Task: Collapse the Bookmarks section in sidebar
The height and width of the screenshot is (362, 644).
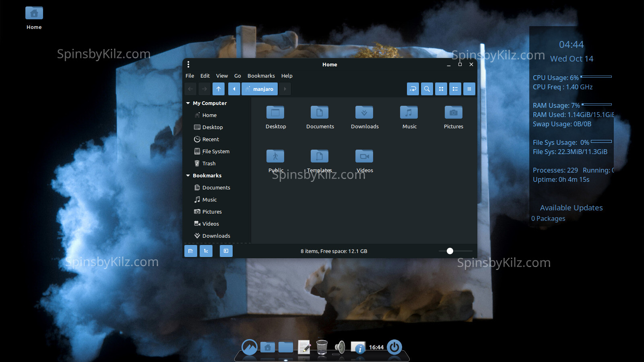Action: (x=188, y=176)
